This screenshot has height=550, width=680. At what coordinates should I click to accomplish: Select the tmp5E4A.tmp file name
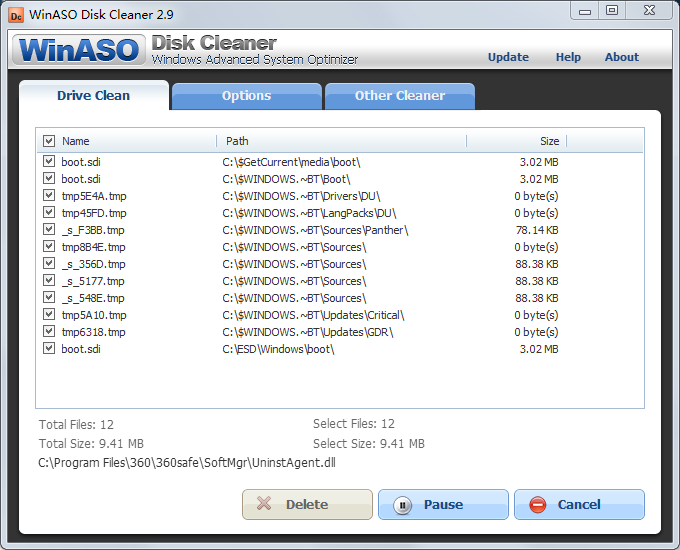pos(94,196)
